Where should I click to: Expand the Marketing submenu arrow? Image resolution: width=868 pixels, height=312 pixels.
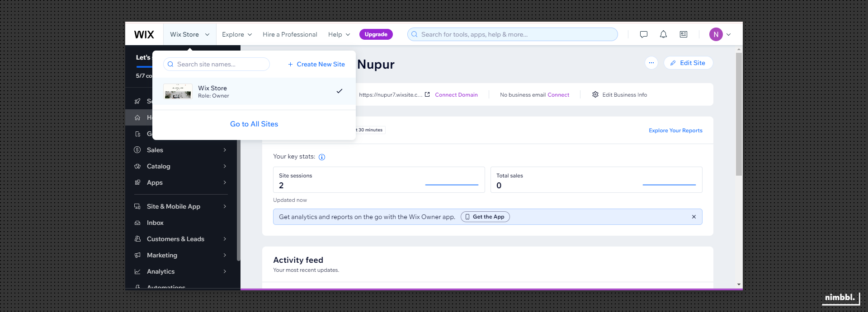(x=225, y=255)
